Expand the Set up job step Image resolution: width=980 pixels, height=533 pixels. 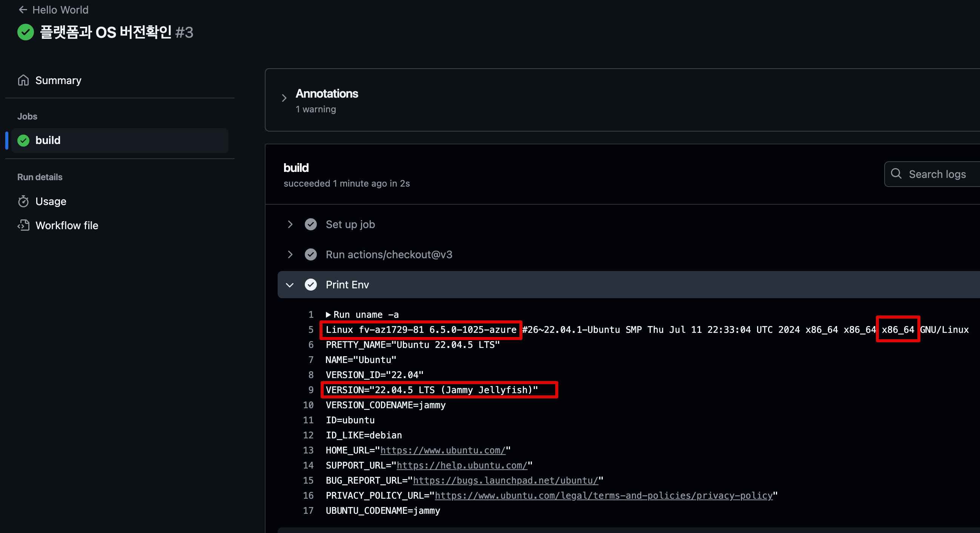[290, 224]
